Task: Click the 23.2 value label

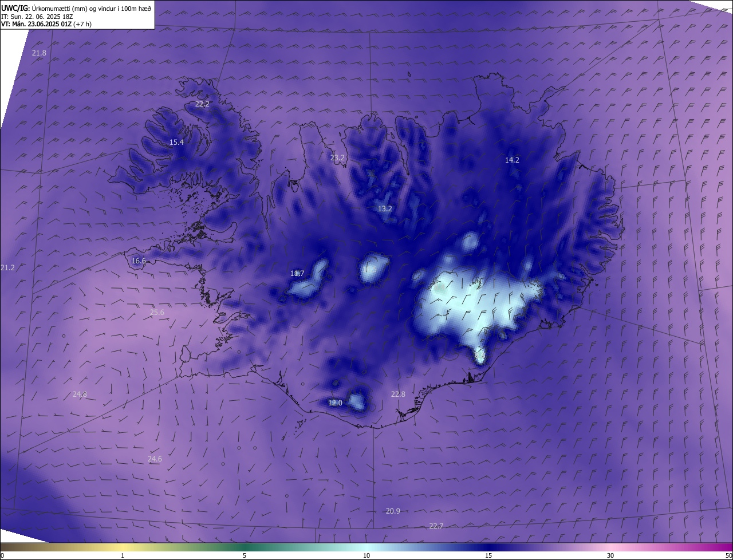Action: (x=338, y=157)
